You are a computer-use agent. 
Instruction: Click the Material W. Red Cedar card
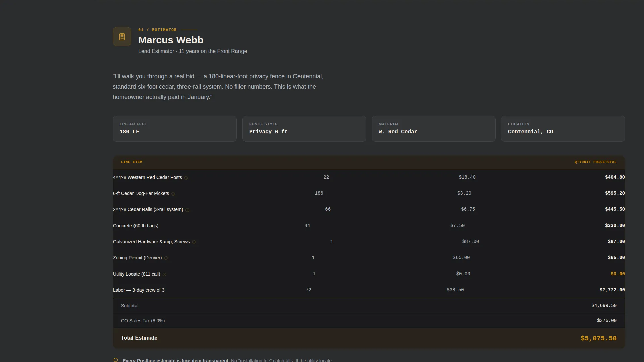434,129
